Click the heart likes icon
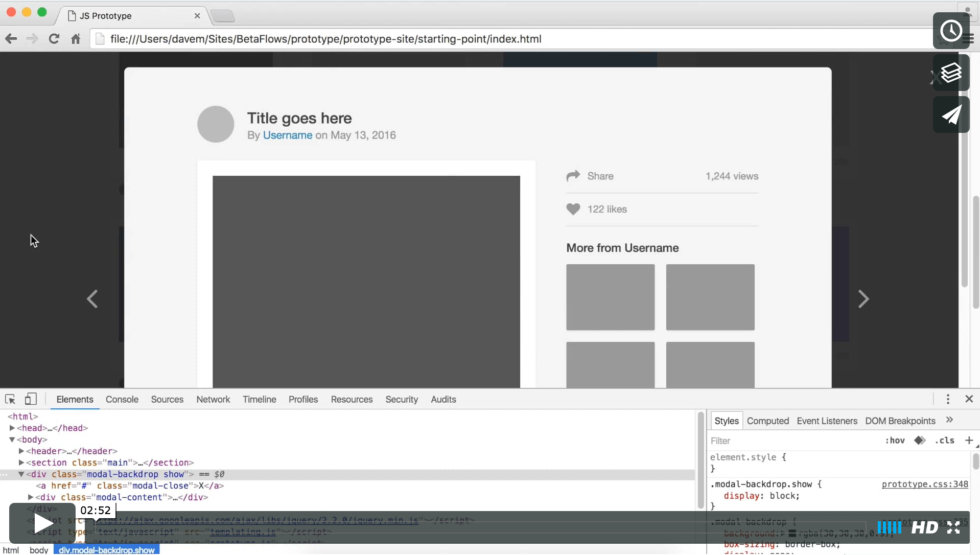Screen dimensions: 980x555 click(573, 209)
